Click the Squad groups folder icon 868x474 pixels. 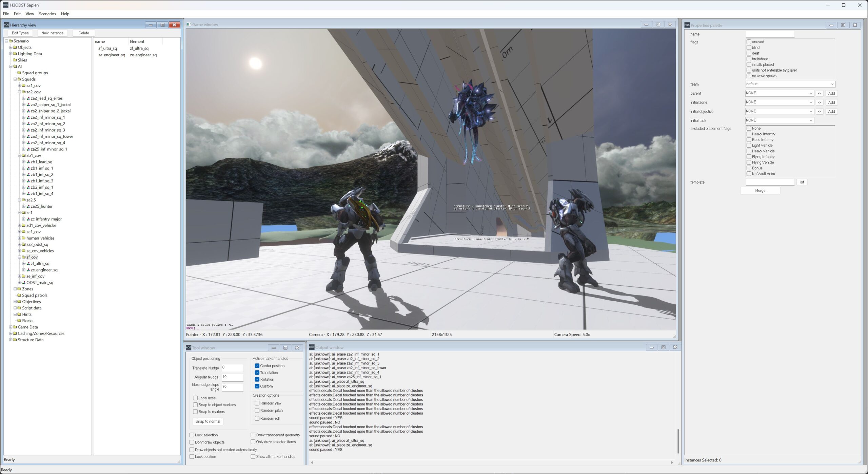click(x=19, y=73)
